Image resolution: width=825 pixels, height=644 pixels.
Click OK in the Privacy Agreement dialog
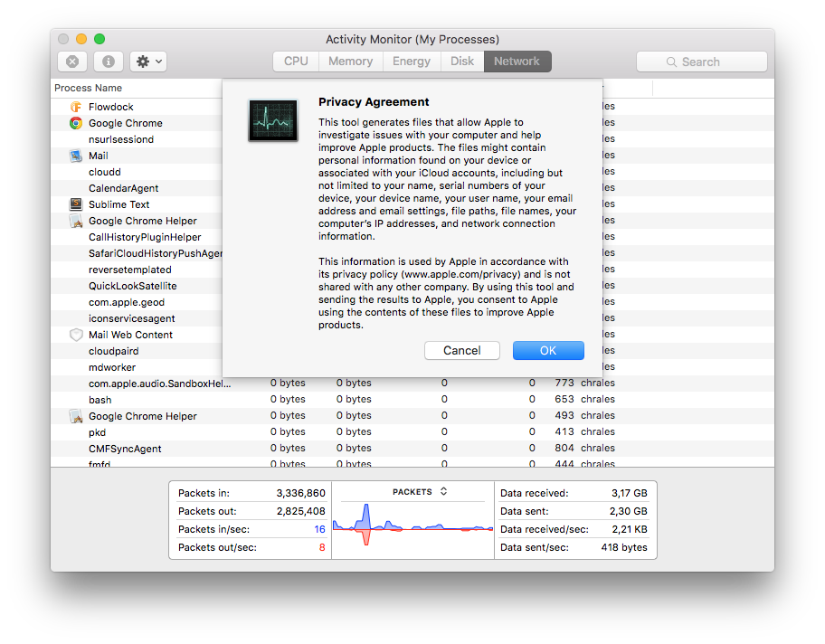pos(548,351)
